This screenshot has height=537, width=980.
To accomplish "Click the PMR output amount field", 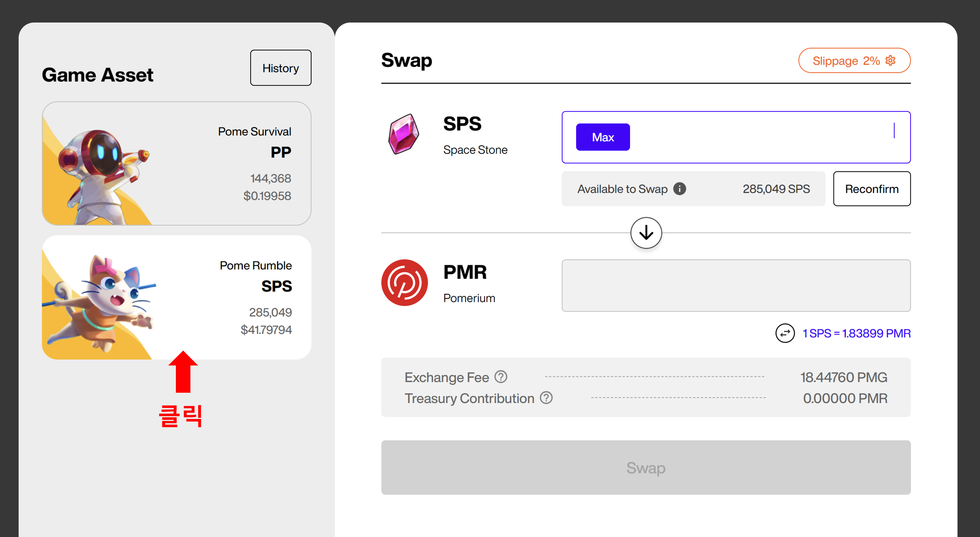I will click(x=736, y=286).
